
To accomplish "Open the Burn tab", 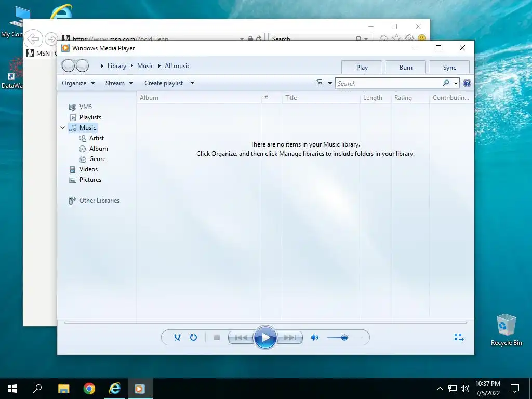I will click(405, 67).
